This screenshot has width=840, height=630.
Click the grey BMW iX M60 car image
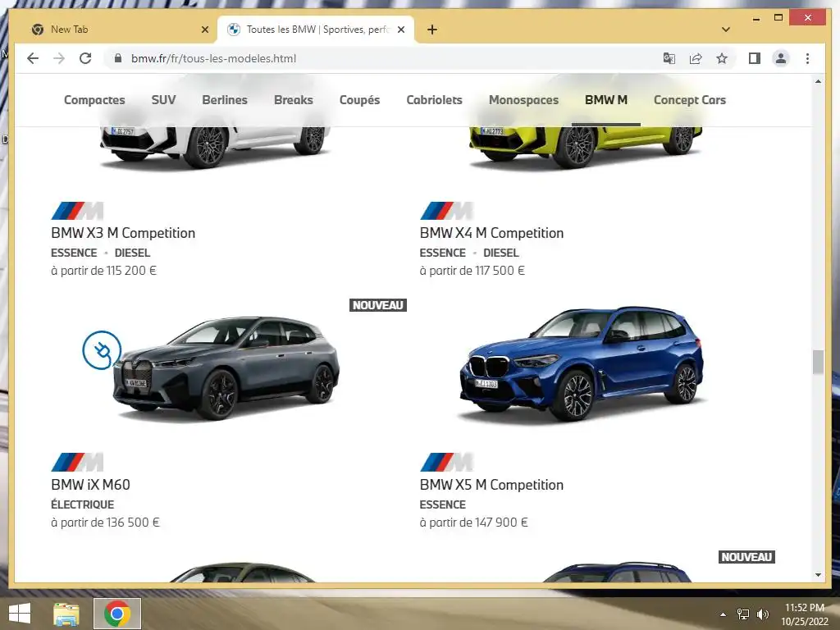coord(226,367)
